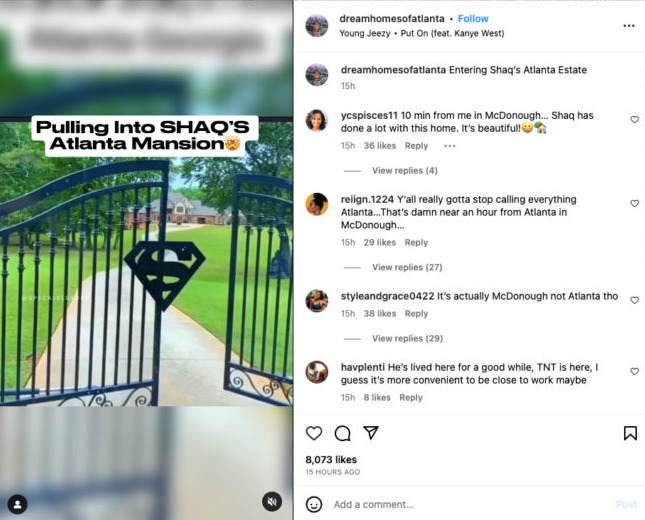Expand View replies (27)
Viewport: 645px width, 520px height.
point(407,267)
